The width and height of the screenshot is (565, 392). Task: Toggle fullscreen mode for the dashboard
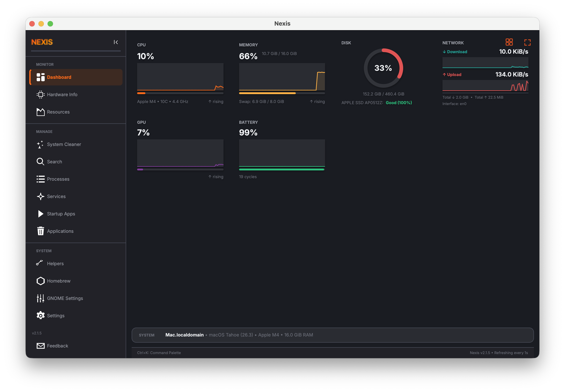[x=527, y=42]
